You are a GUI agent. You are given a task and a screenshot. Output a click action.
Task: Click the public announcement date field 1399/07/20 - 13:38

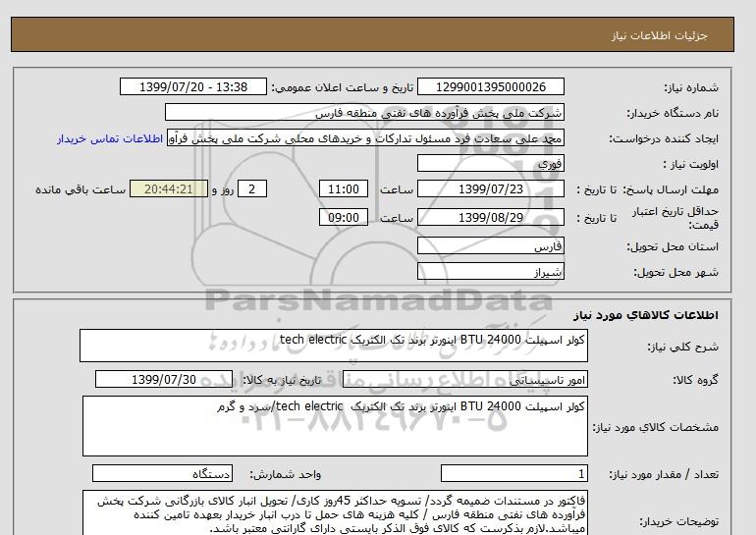[192, 86]
